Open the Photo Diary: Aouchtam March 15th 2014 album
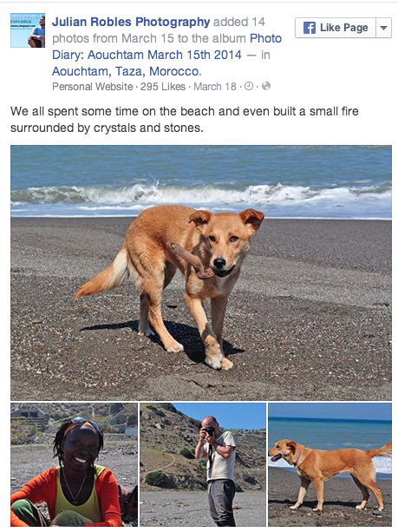 166,47
